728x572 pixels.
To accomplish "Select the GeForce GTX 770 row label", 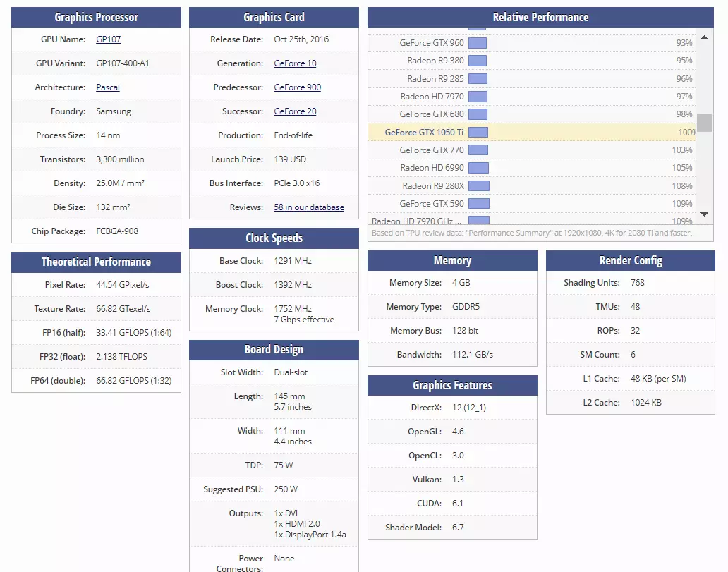I will pyautogui.click(x=431, y=150).
